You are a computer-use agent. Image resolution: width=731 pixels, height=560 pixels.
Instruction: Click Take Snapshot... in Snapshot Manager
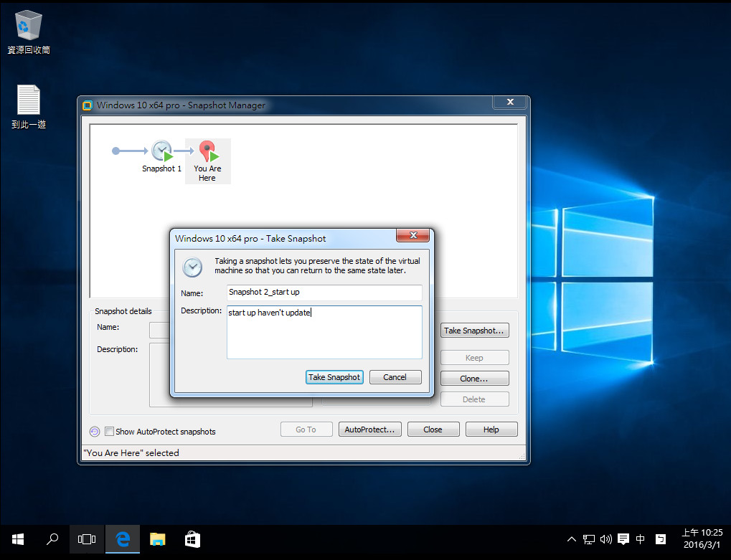click(475, 331)
